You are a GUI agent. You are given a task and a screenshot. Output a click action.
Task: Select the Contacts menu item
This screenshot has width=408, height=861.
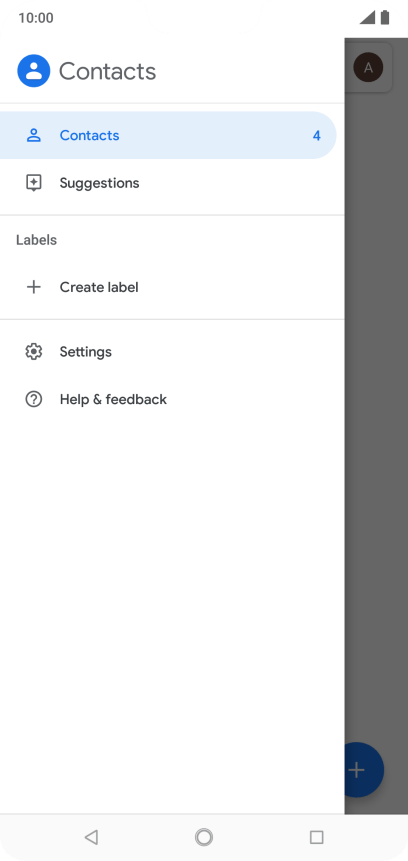168,135
